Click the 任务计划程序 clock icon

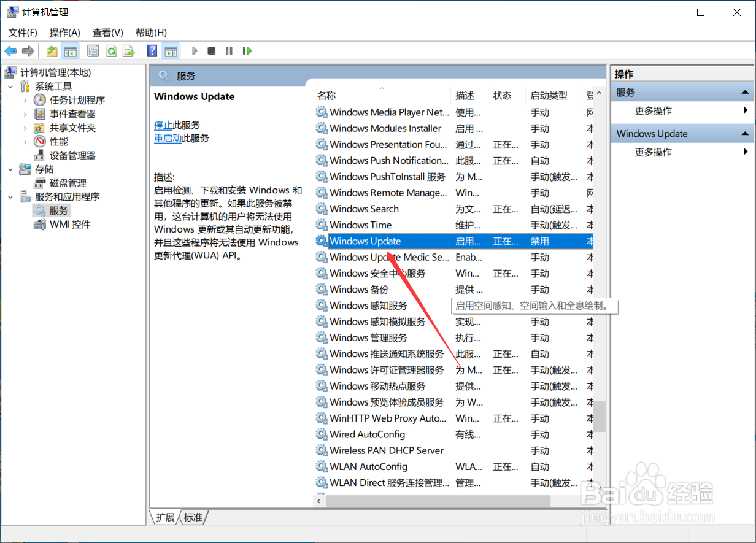[x=40, y=100]
